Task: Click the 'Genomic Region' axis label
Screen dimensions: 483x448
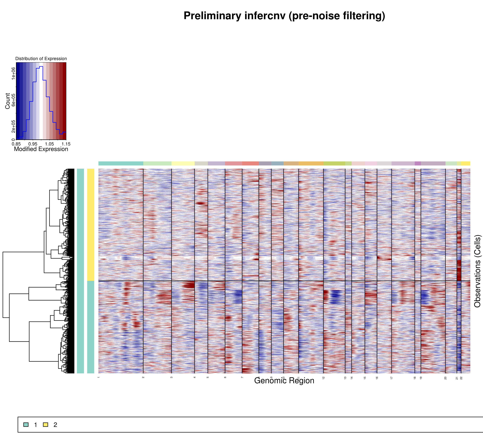Action: pyautogui.click(x=284, y=381)
